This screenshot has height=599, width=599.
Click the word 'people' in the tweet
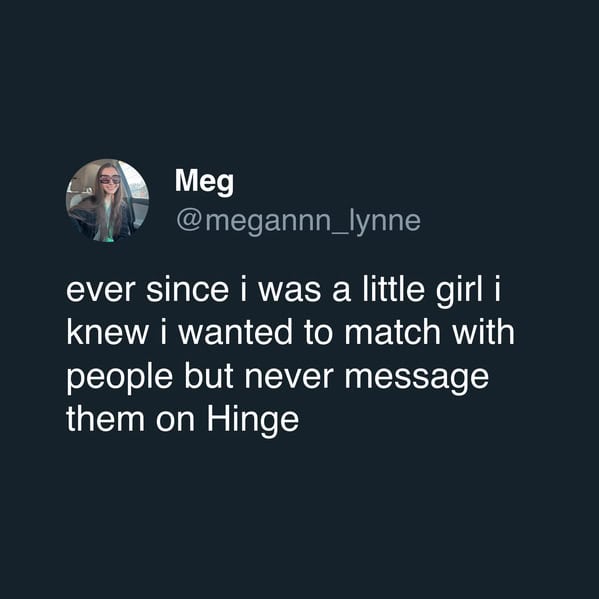coord(120,378)
